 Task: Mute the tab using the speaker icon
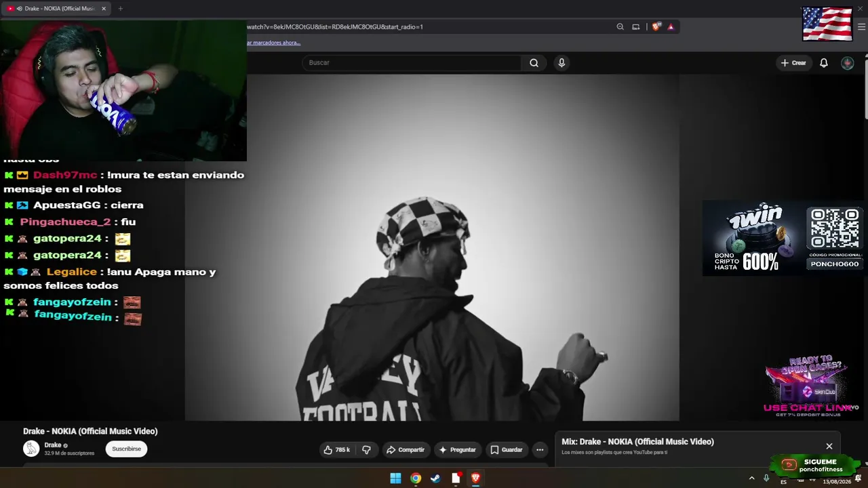pyautogui.click(x=19, y=9)
